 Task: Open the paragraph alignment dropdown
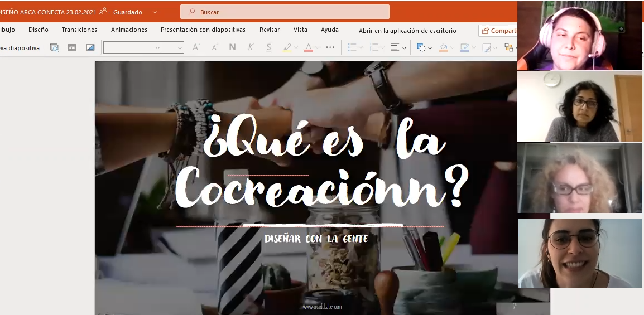pyautogui.click(x=398, y=47)
